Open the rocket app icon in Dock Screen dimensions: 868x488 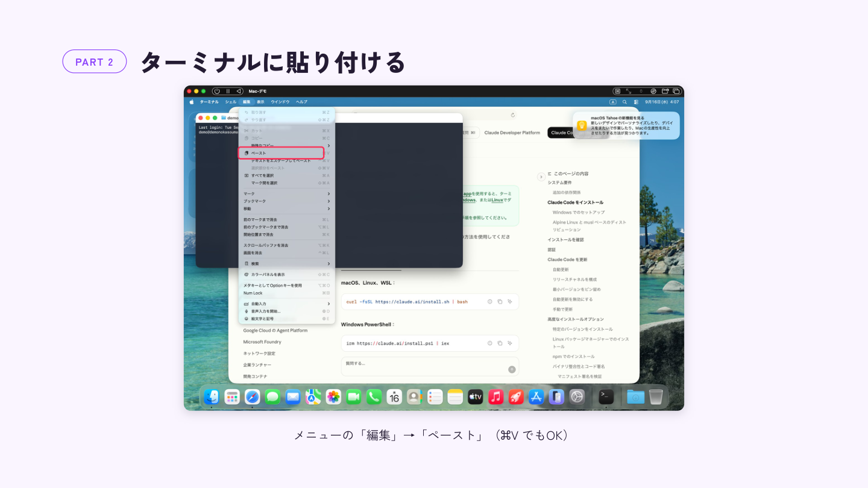point(516,396)
